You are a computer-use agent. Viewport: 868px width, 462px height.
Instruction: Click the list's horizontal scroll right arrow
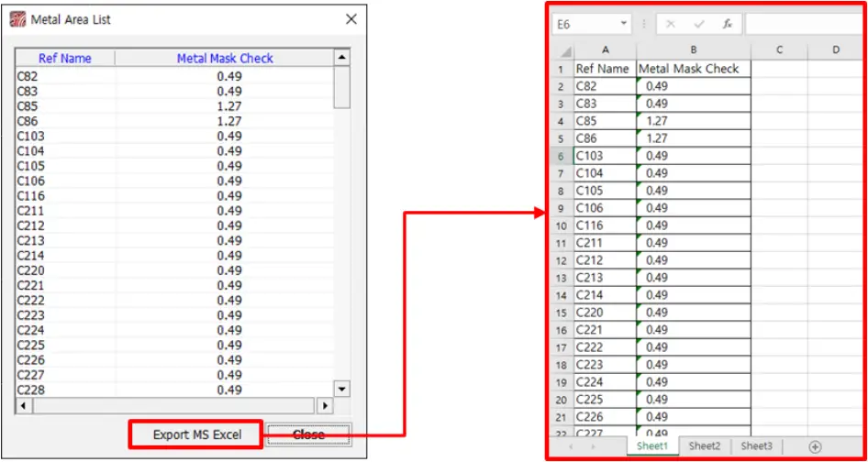pyautogui.click(x=325, y=405)
